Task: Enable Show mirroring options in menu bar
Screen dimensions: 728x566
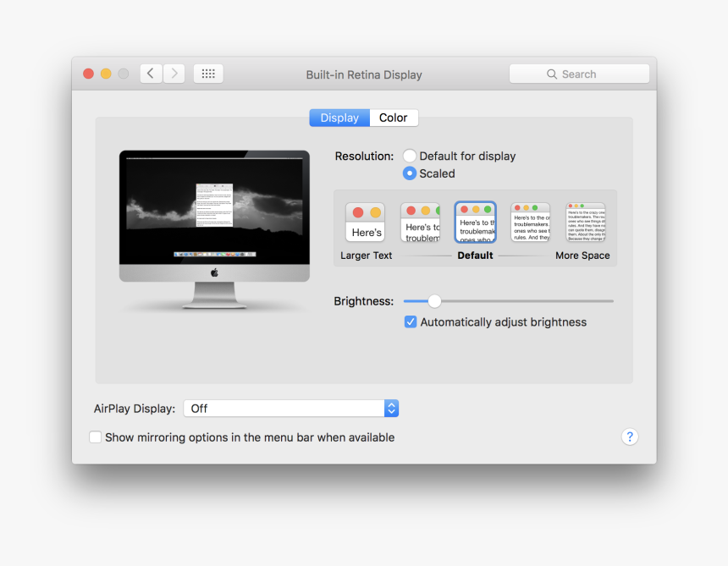Action: (x=95, y=437)
